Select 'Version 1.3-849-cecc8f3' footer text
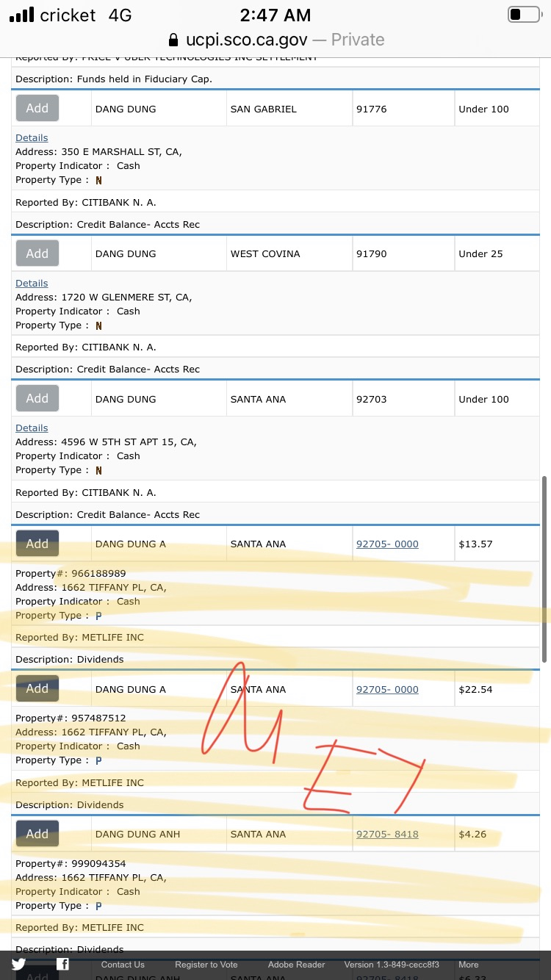This screenshot has height=980, width=551. 392,965
